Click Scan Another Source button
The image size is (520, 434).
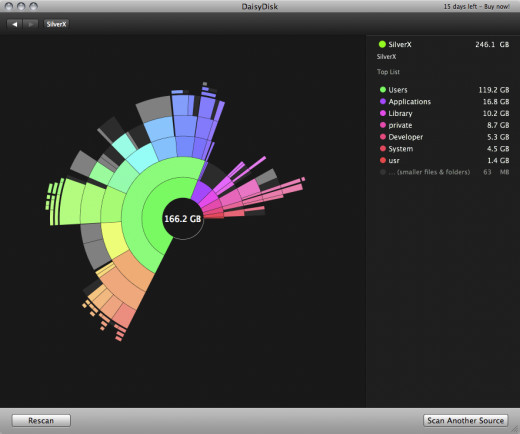pyautogui.click(x=465, y=420)
